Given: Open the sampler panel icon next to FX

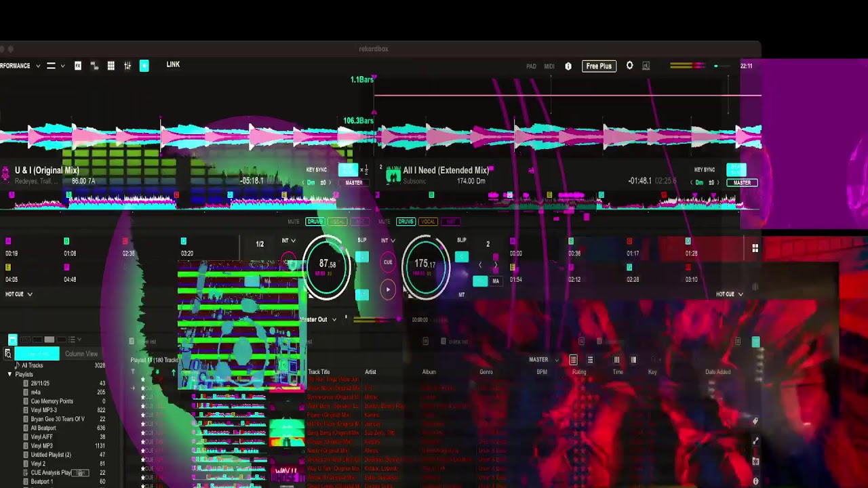Looking at the screenshot, I should click(94, 66).
